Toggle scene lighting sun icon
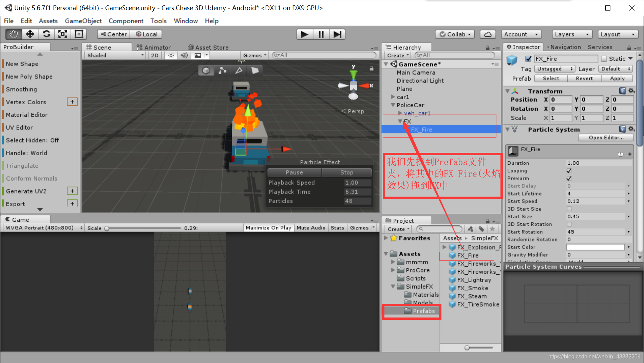The image size is (644, 363). coord(171,55)
